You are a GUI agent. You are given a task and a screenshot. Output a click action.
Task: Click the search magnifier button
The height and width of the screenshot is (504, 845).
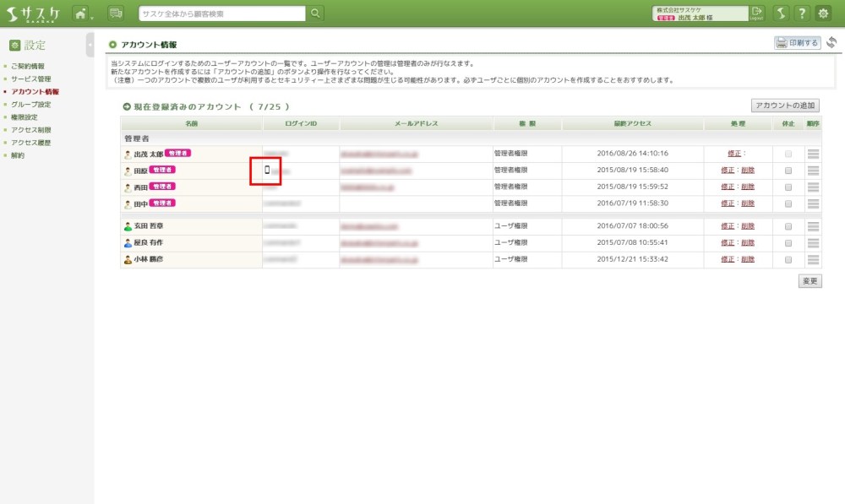[315, 13]
